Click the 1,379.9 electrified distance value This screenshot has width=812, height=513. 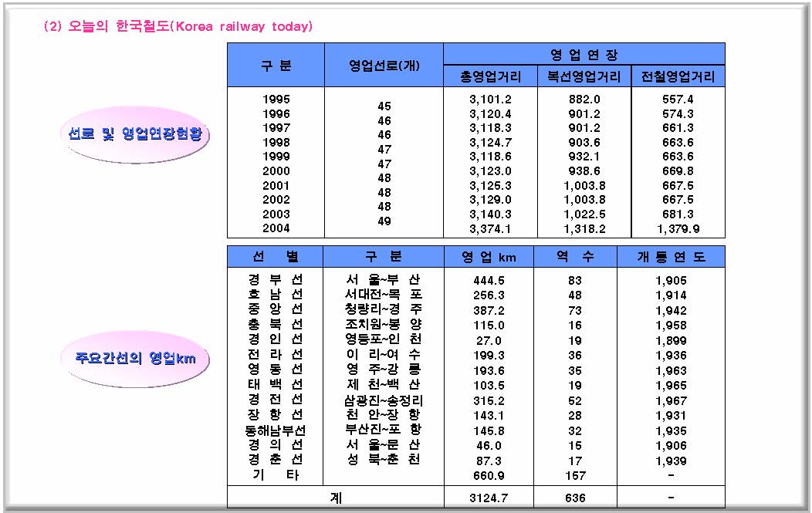[678, 228]
